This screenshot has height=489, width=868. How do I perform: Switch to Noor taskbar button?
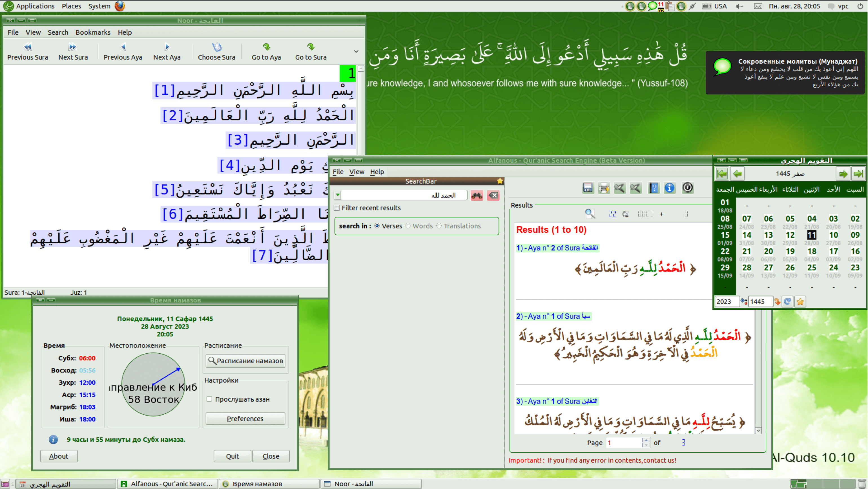371,484
